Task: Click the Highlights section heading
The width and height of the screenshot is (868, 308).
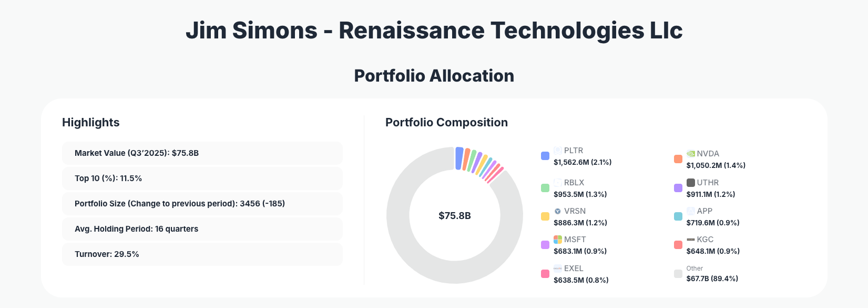Action: click(x=90, y=122)
